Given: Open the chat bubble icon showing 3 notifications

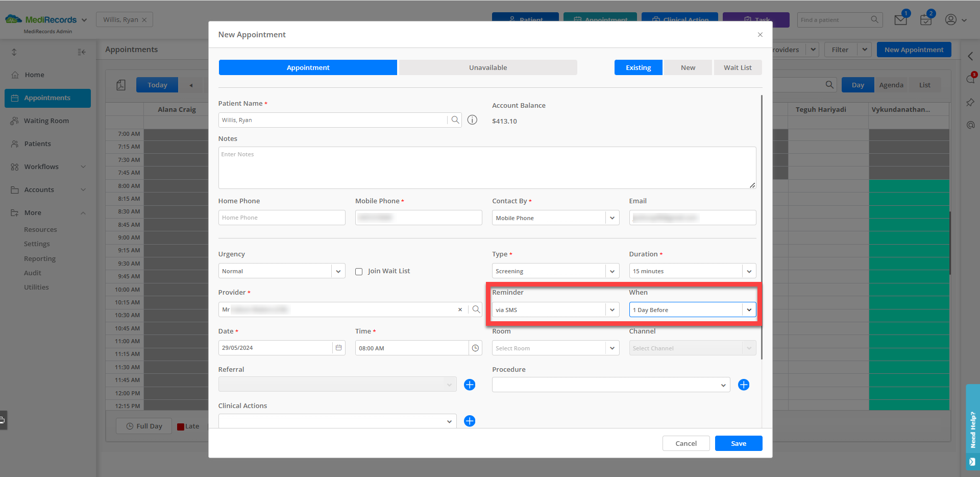Looking at the screenshot, I should pos(971,79).
